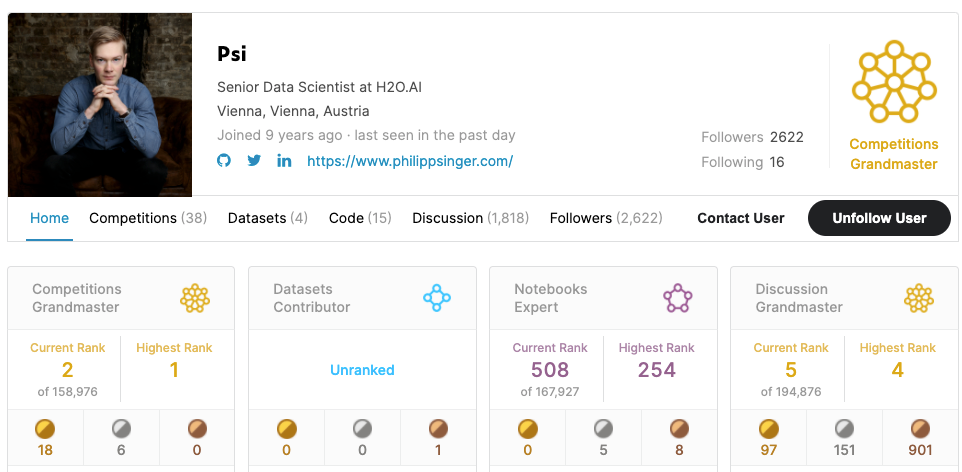The width and height of the screenshot is (962, 472).
Task: Open the LinkedIn profile icon link
Action: click(284, 160)
